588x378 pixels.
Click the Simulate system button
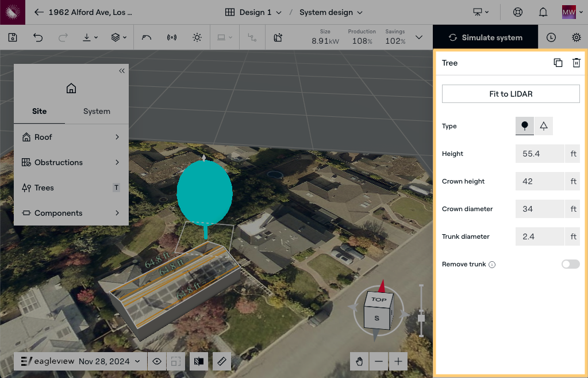coord(486,37)
